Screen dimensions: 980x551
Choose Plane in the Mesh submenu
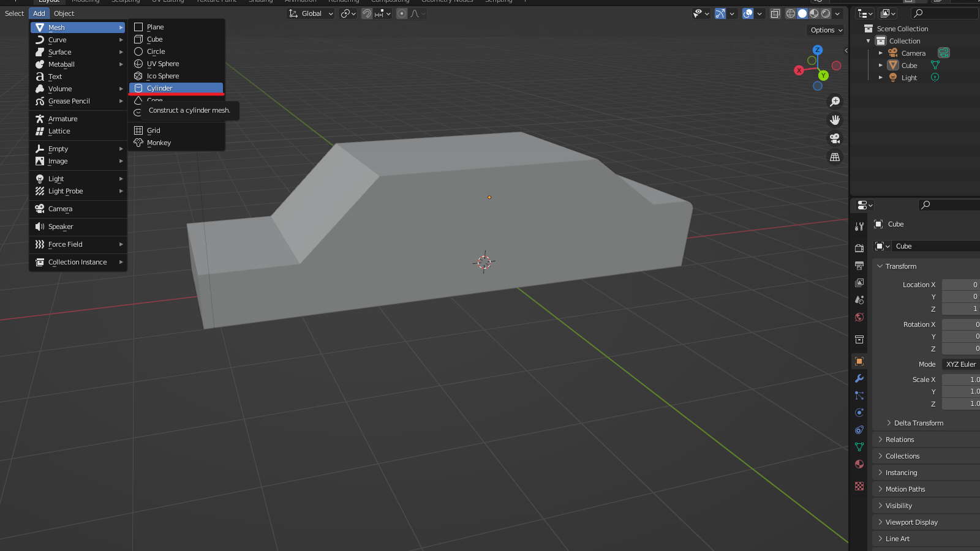(x=176, y=27)
